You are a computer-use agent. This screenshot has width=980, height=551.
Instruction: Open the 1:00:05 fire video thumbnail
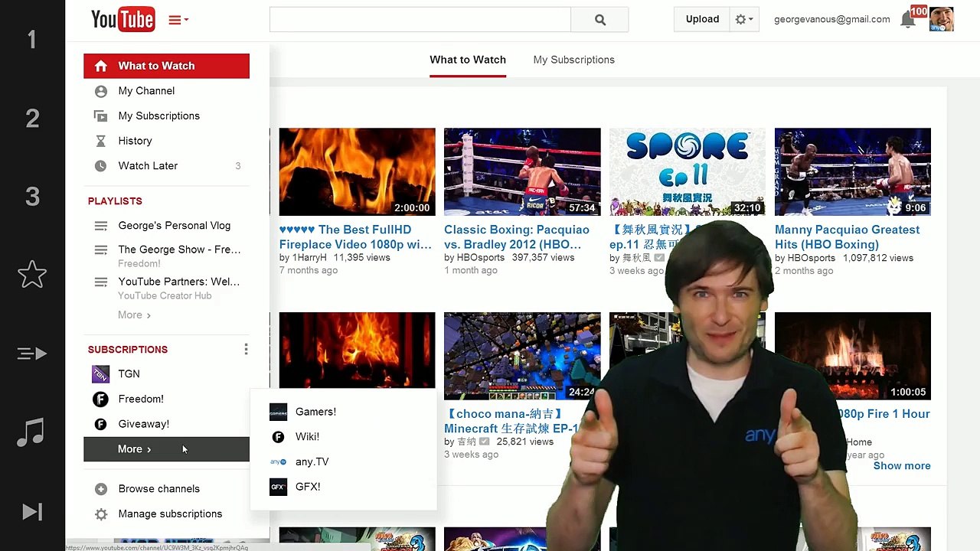(x=853, y=357)
